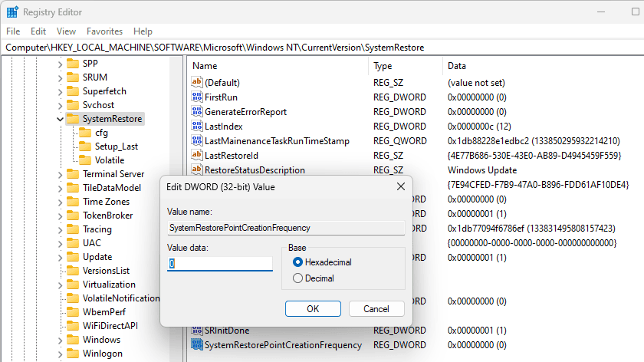
Task: Click the FirstRun DWORD value icon
Action: [x=196, y=97]
